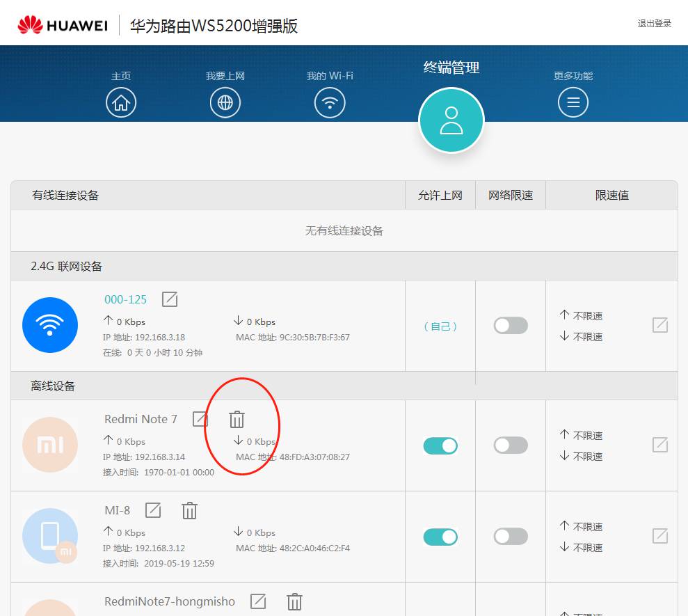
Task: Click the MI-8 device name
Action: pyautogui.click(x=117, y=510)
